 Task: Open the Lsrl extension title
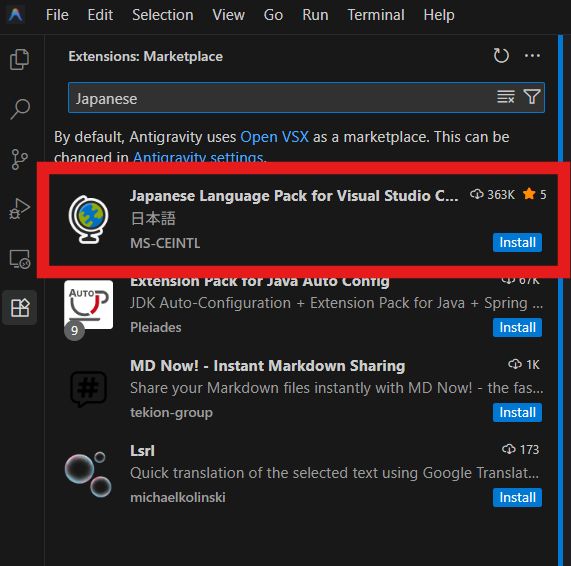click(x=142, y=451)
